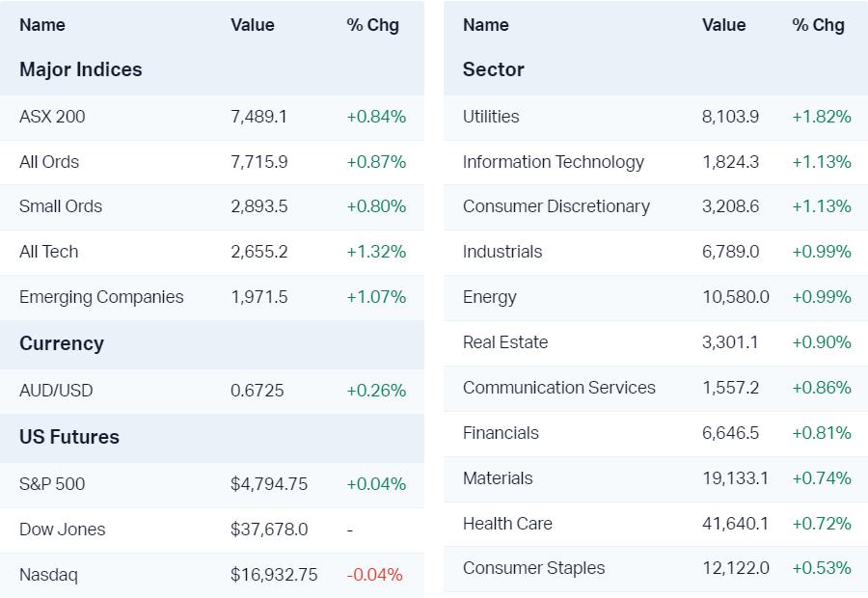
Task: Open the Real Estate sector
Action: [505, 342]
